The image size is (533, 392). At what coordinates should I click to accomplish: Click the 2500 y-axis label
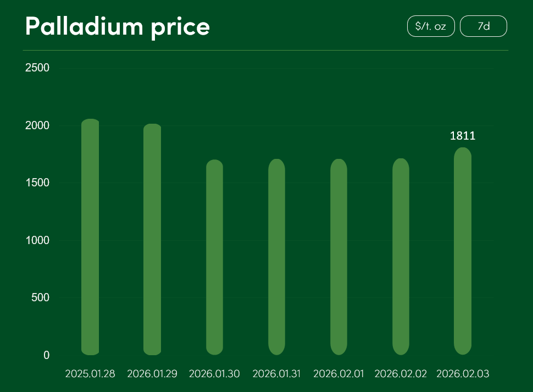click(x=37, y=68)
